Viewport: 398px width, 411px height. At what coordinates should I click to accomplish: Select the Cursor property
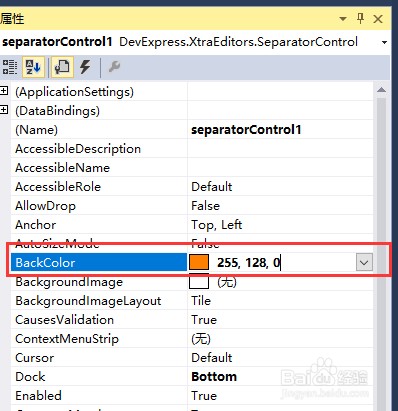35,358
